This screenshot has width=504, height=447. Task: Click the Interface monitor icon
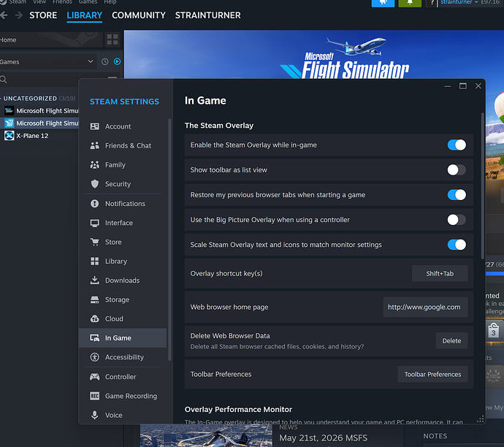pos(94,223)
